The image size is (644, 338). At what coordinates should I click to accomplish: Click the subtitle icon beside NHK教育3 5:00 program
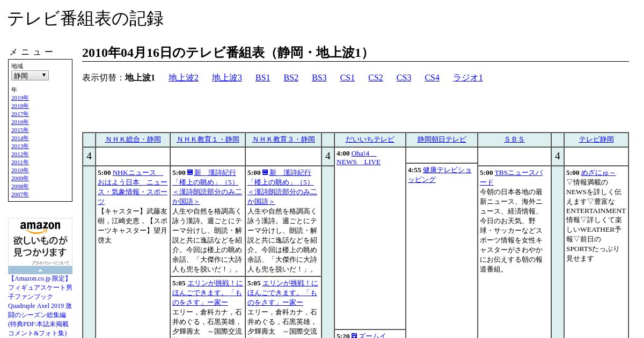coord(265,172)
